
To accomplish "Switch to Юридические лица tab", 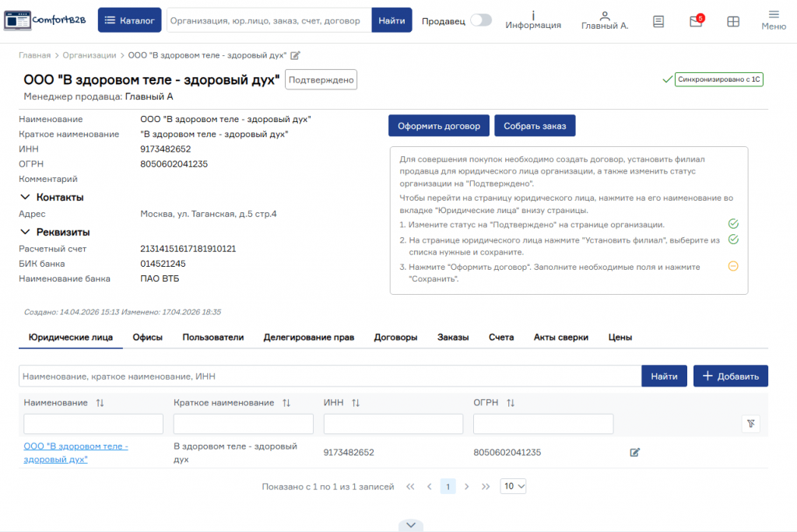I will [x=71, y=338].
